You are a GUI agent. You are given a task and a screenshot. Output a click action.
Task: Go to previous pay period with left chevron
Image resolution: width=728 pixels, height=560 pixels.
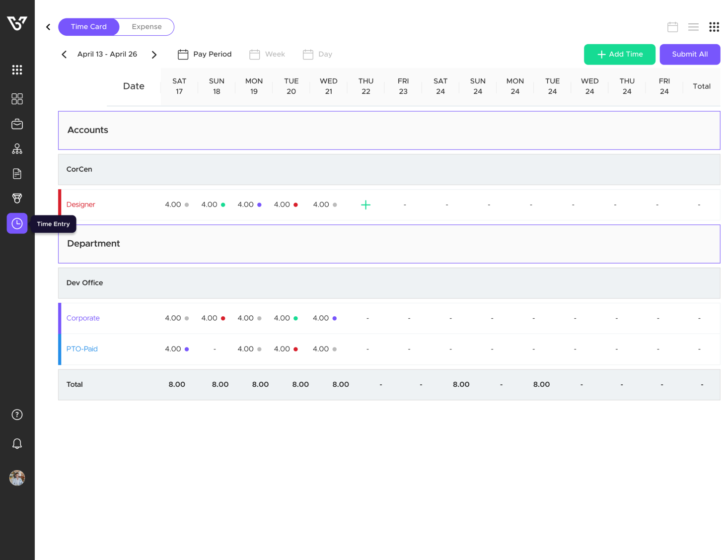[x=64, y=54]
